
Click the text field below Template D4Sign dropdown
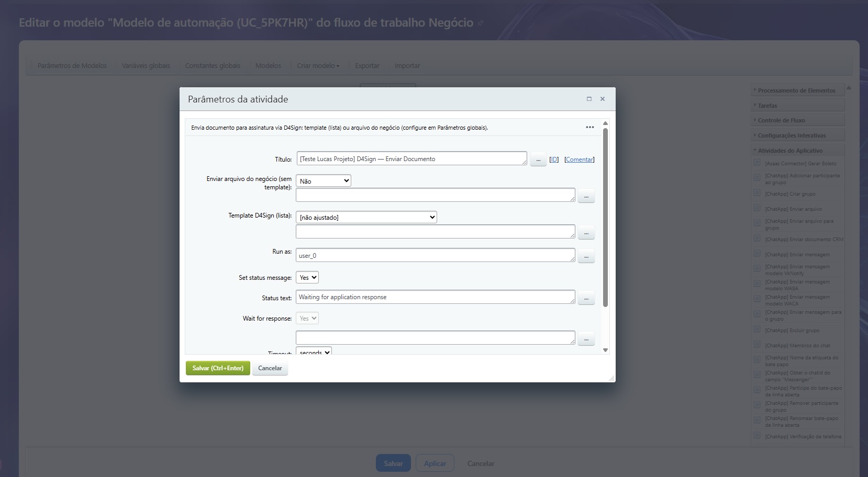[x=436, y=231]
